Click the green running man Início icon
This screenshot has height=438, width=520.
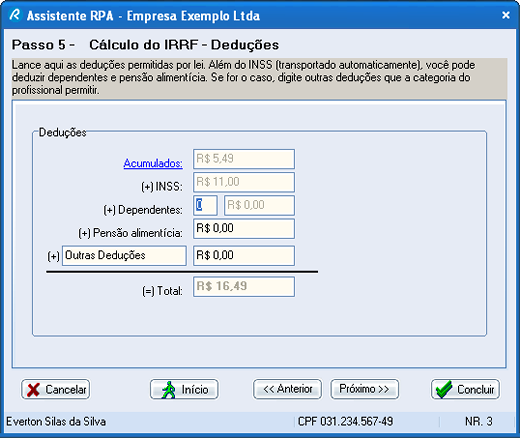[x=169, y=389]
